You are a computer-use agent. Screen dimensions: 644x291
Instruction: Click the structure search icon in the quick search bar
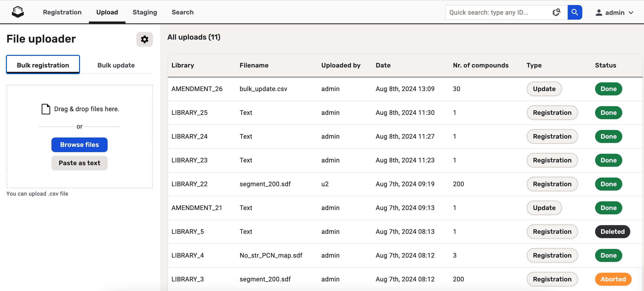pos(556,12)
